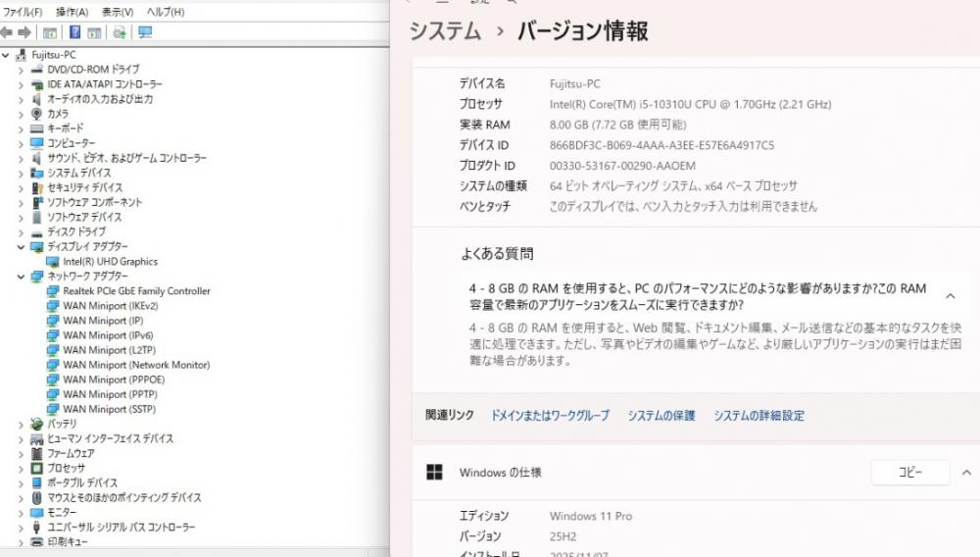This screenshot has width=980, height=557.
Task: Click the printer-shaped toolbar icon
Action: click(x=120, y=32)
